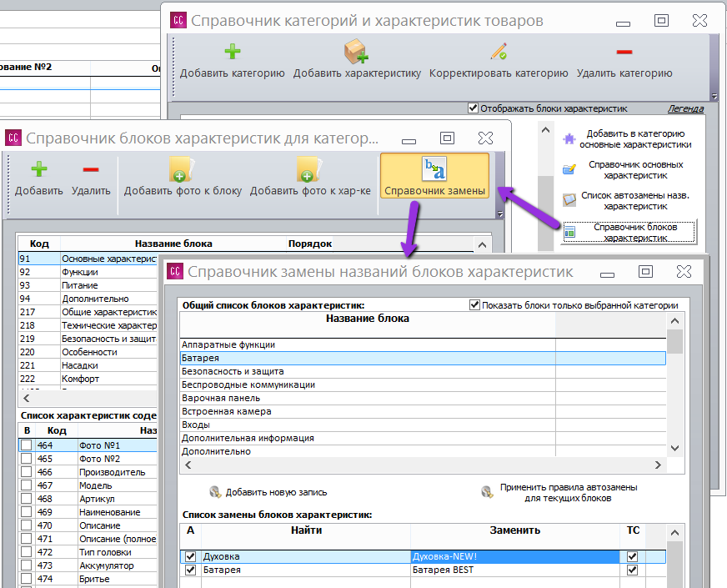Click up arrow in block list scrollbar
Viewport: 727px width, 588px height.
point(482,244)
